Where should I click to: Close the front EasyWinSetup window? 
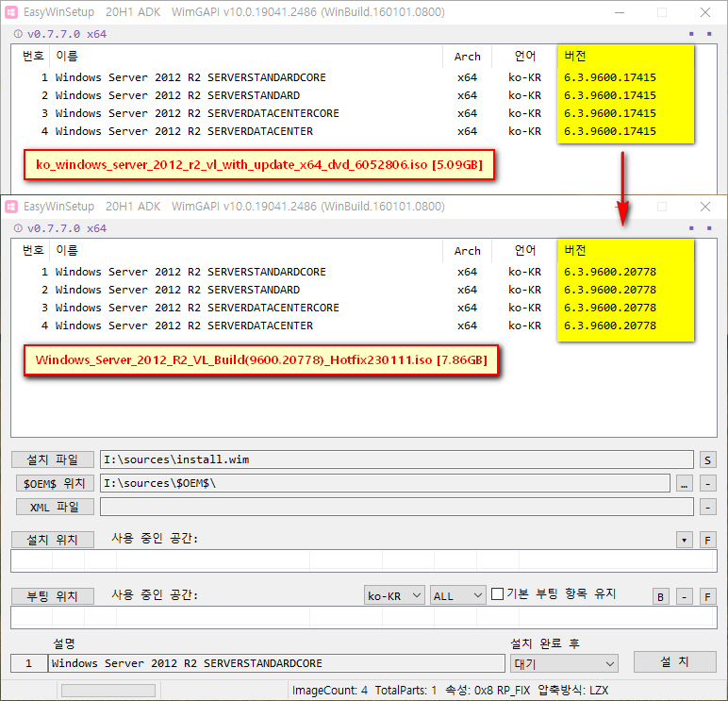[705, 207]
